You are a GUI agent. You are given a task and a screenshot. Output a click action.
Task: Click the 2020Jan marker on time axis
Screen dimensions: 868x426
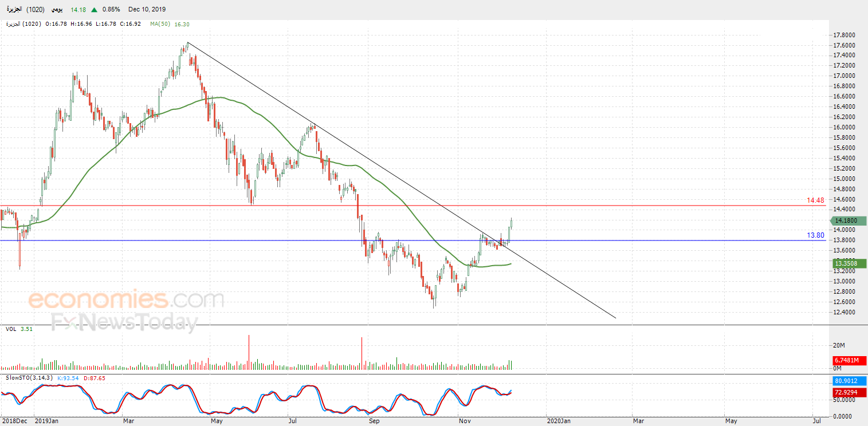point(558,421)
